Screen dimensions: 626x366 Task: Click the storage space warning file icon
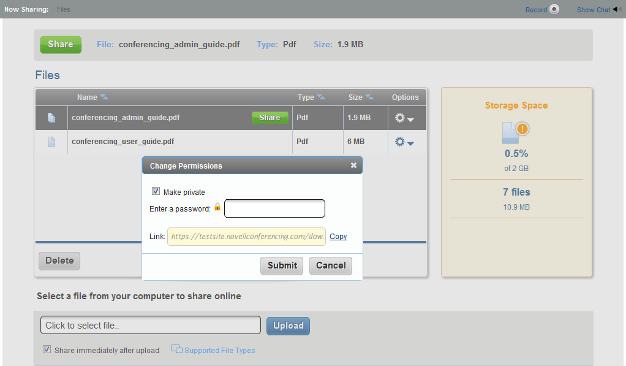pyautogui.click(x=515, y=133)
